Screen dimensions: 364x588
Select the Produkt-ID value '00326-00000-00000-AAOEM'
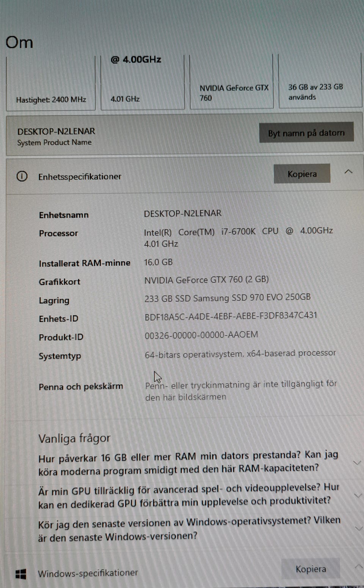point(201,334)
